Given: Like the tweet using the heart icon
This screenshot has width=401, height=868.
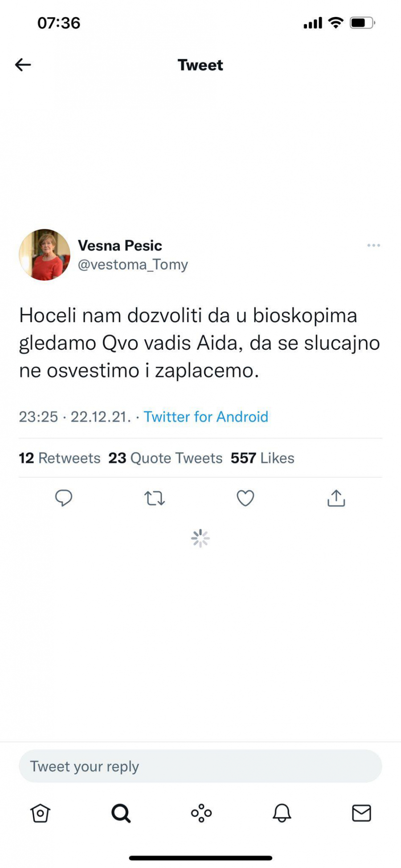Looking at the screenshot, I should coord(246,499).
